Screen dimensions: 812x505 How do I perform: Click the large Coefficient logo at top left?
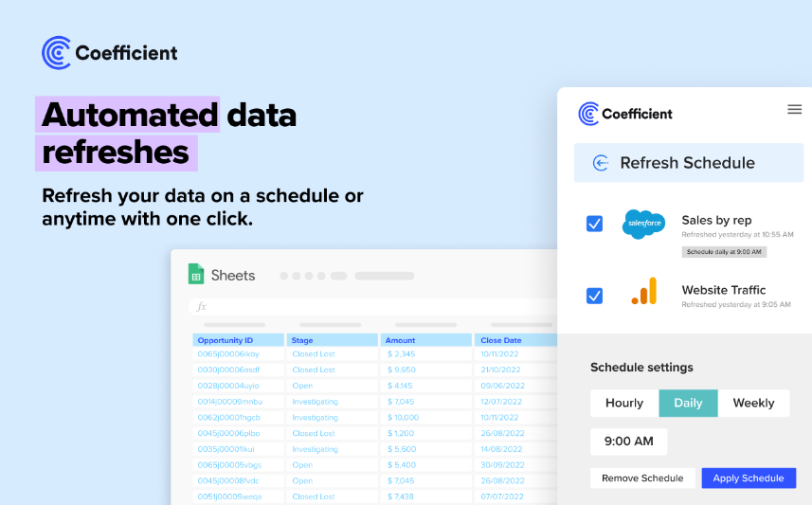point(109,53)
